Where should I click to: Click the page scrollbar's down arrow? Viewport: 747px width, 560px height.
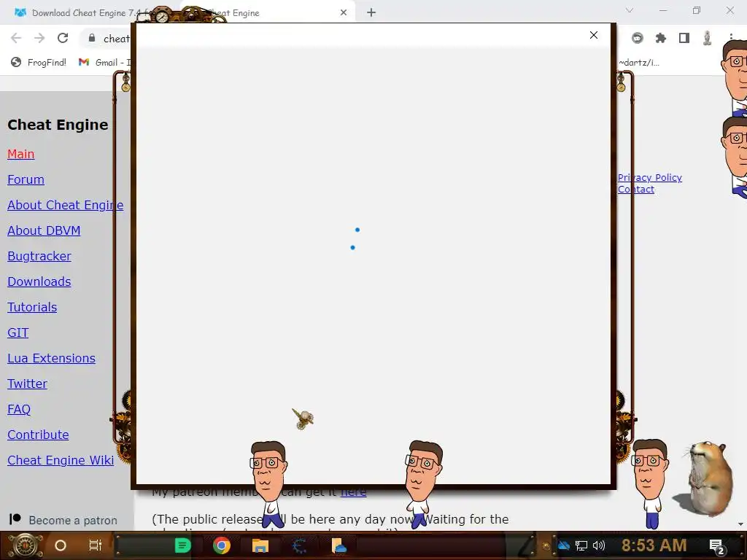point(740,524)
